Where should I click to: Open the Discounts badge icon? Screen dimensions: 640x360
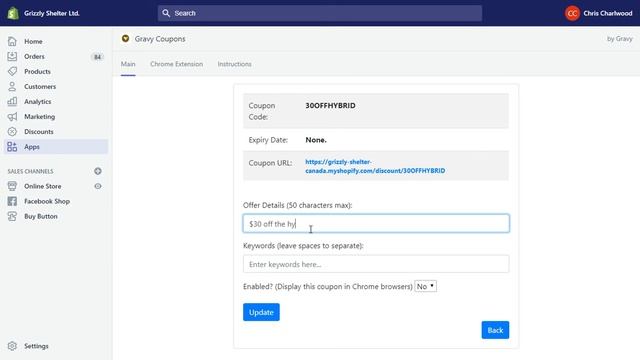pos(12,131)
